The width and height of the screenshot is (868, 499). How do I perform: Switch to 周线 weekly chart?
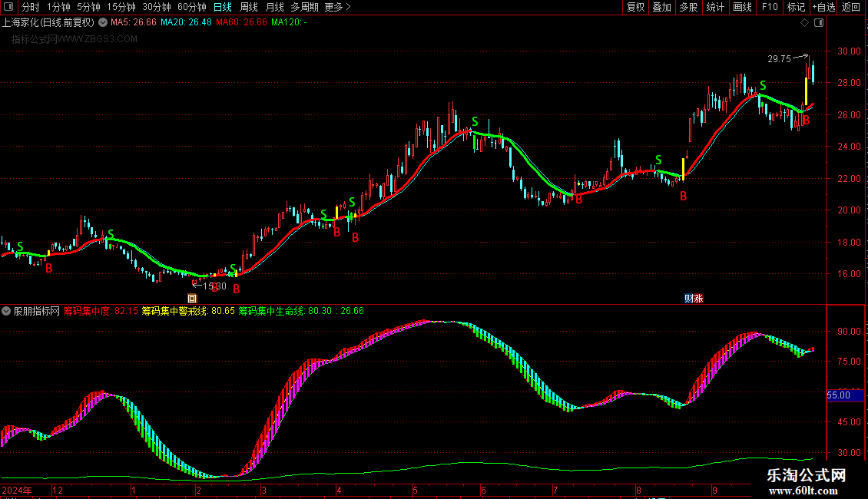pos(249,7)
